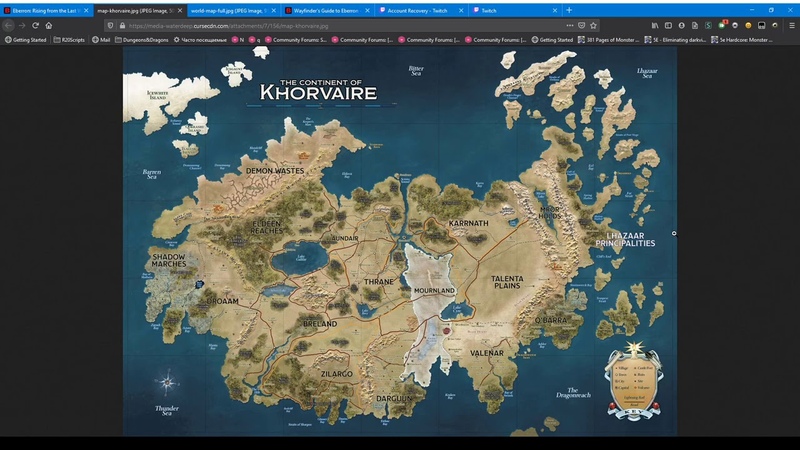Open the green S extension icon
The image size is (800, 450).
tap(708, 26)
